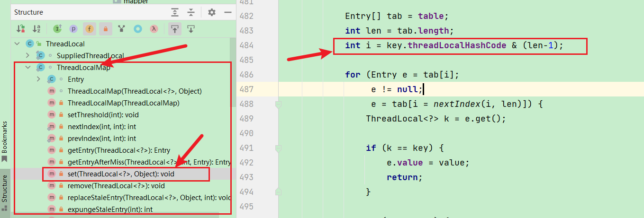Image resolution: width=644 pixels, height=218 pixels.
Task: Select ThreadLocalMap(ThreadLocal<?>, Object) constructor
Action: pos(135,91)
